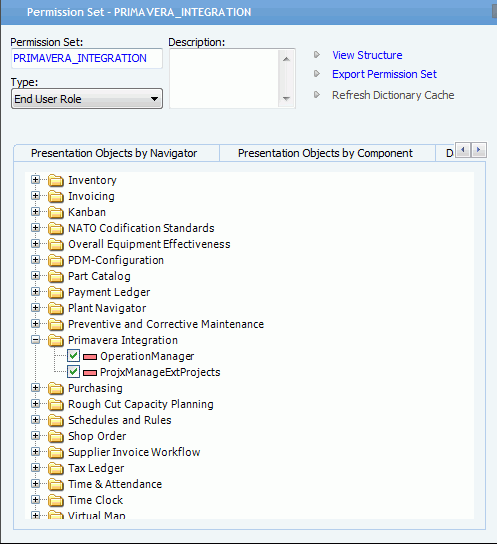Click the Plant Navigator folder icon
Image resolution: width=497 pixels, height=544 pixels.
(56, 308)
